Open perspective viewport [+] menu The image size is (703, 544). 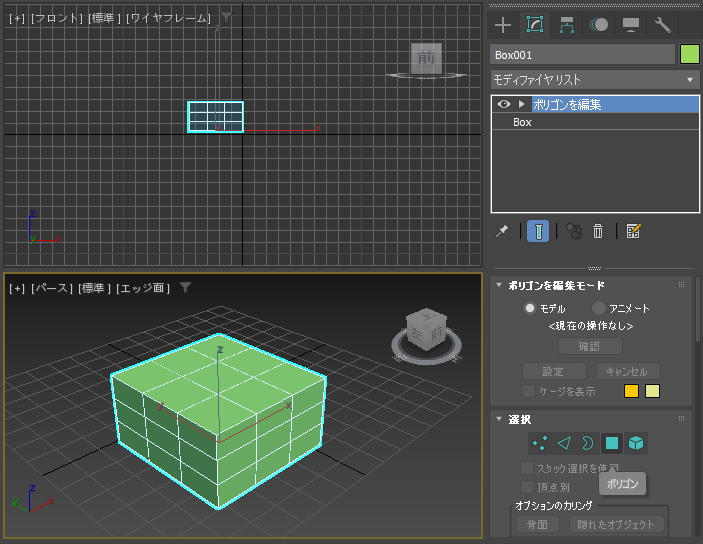(17, 288)
